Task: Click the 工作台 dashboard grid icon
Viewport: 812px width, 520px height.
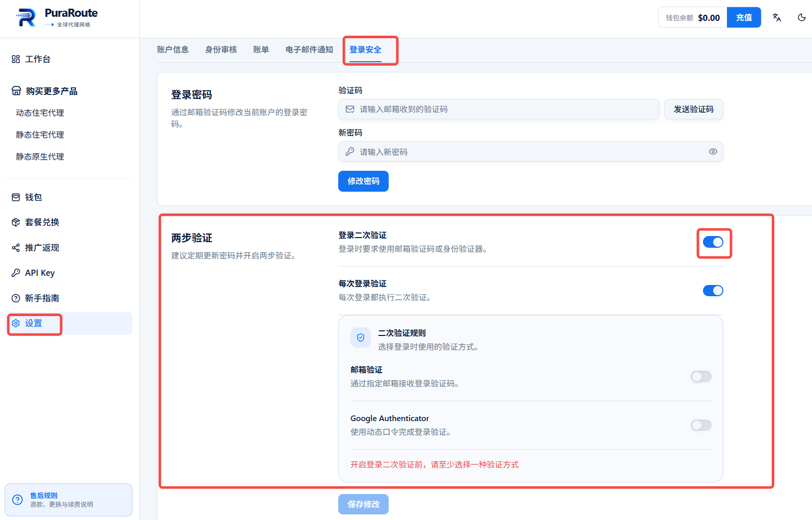Action: (x=16, y=59)
